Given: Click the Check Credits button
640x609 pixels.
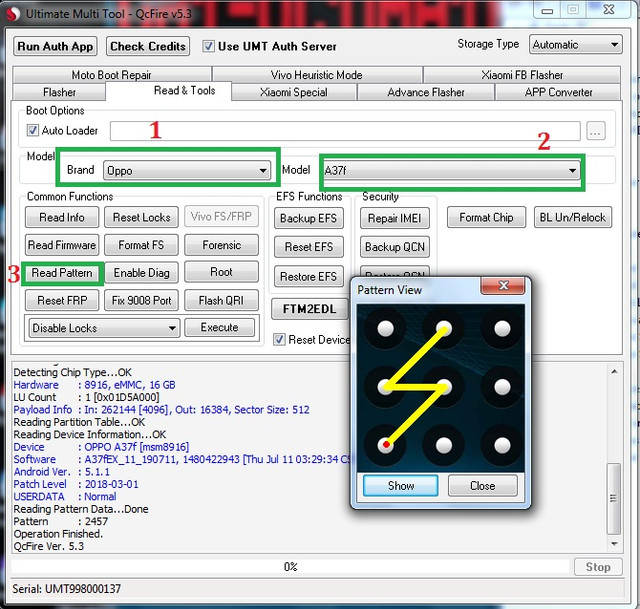Looking at the screenshot, I should pyautogui.click(x=148, y=46).
